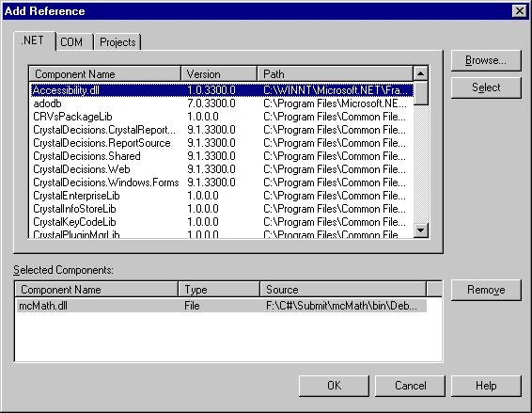Switch to the .NET tab
The image size is (532, 413).
click(34, 40)
